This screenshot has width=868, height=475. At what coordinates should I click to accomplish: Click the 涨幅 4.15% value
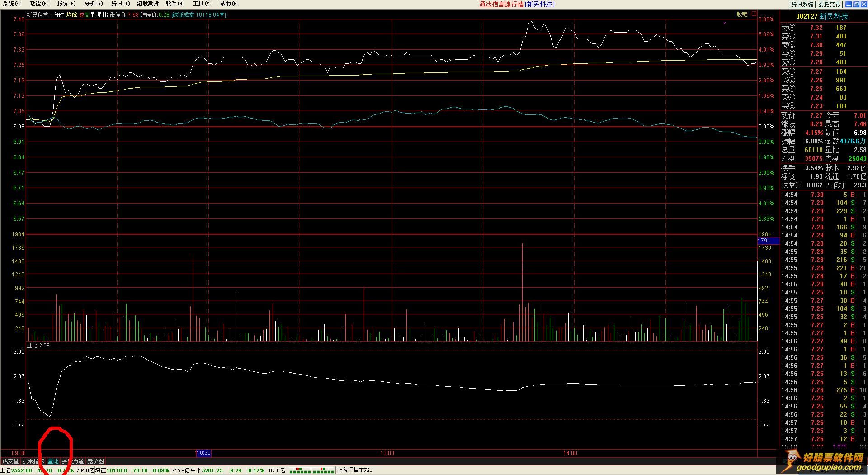[x=814, y=133]
